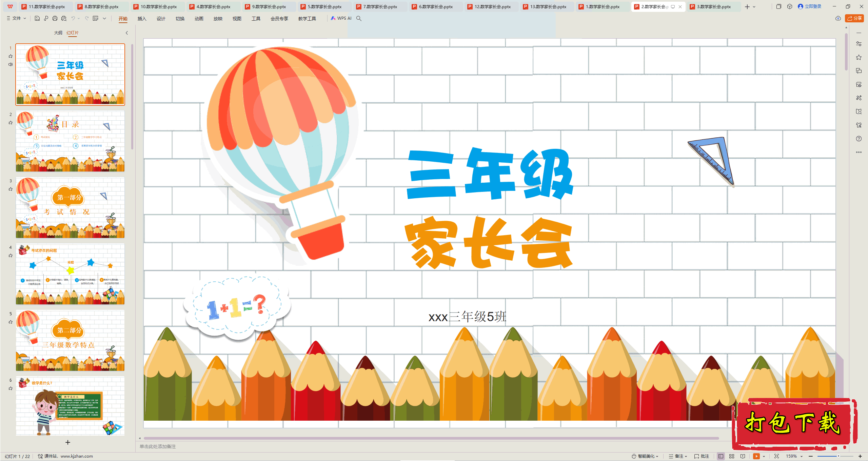Open the 设计 ribbon tab

click(x=161, y=19)
